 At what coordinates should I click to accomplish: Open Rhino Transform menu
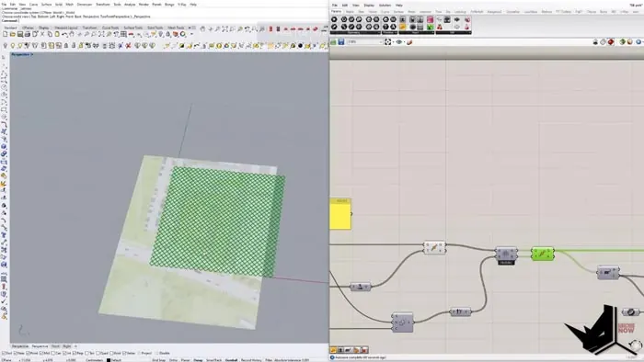(103, 5)
